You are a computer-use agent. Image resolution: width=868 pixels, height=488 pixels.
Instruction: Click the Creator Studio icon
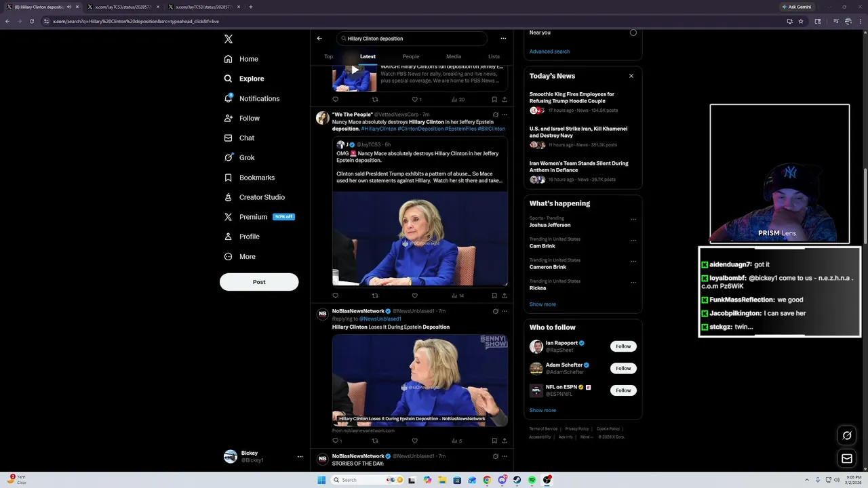click(x=229, y=197)
